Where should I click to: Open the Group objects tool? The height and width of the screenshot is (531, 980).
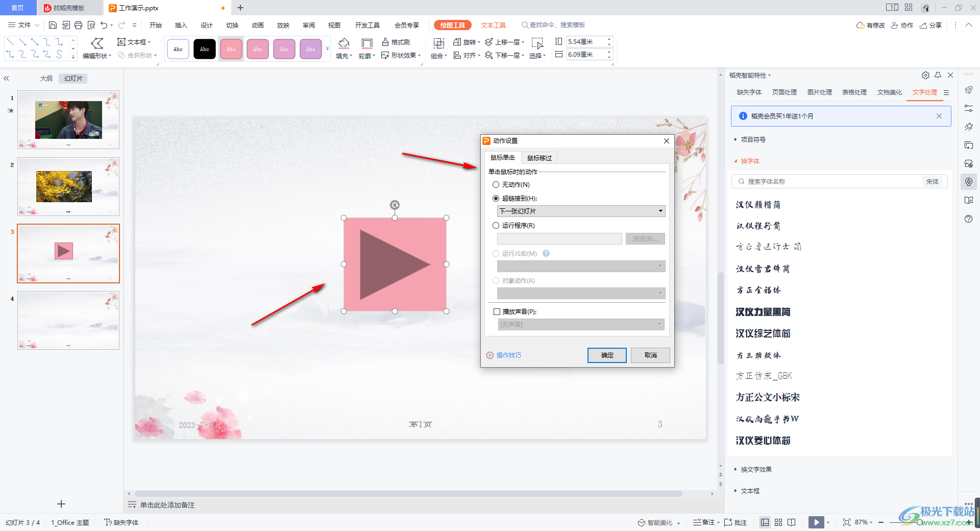click(438, 49)
